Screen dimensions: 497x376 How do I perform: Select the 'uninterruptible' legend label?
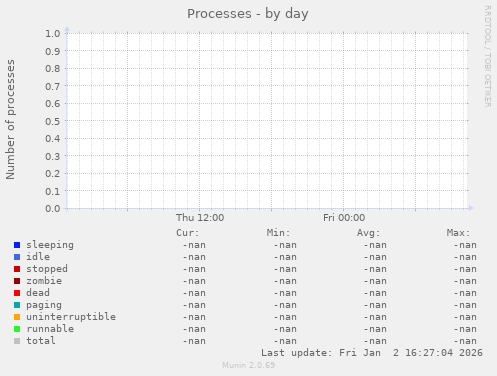coord(71,317)
